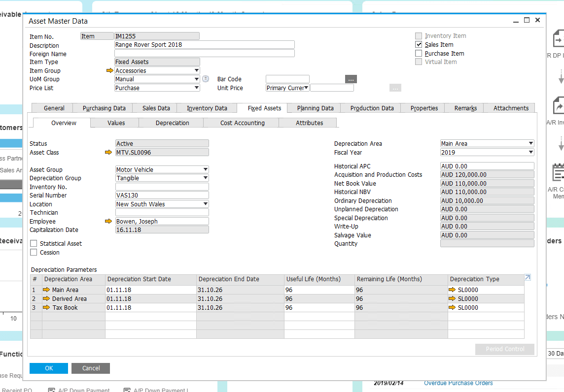Change the Fiscal Year 2019 dropdown
564x392 pixels.
click(530, 152)
